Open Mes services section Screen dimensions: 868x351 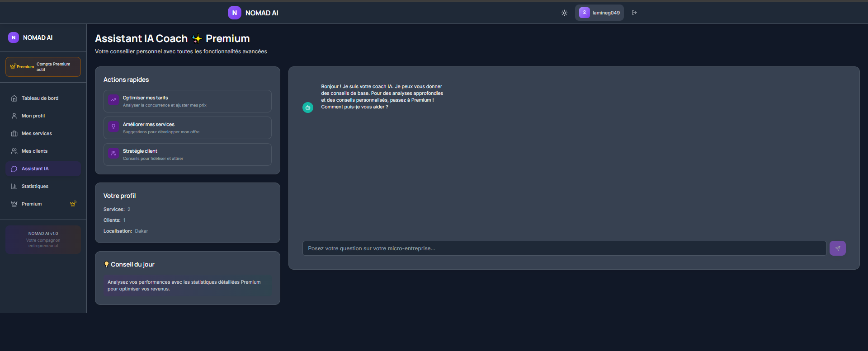[x=43, y=133]
